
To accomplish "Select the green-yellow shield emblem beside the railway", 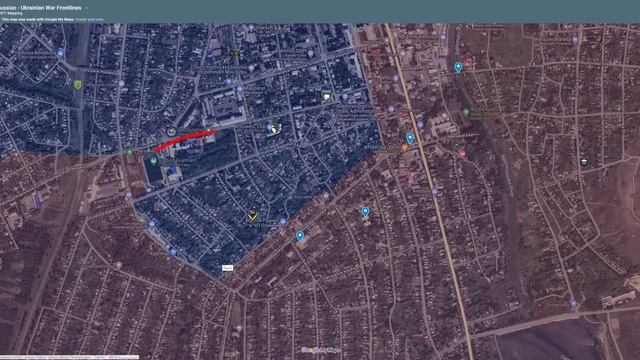I will pyautogui.click(x=78, y=84).
